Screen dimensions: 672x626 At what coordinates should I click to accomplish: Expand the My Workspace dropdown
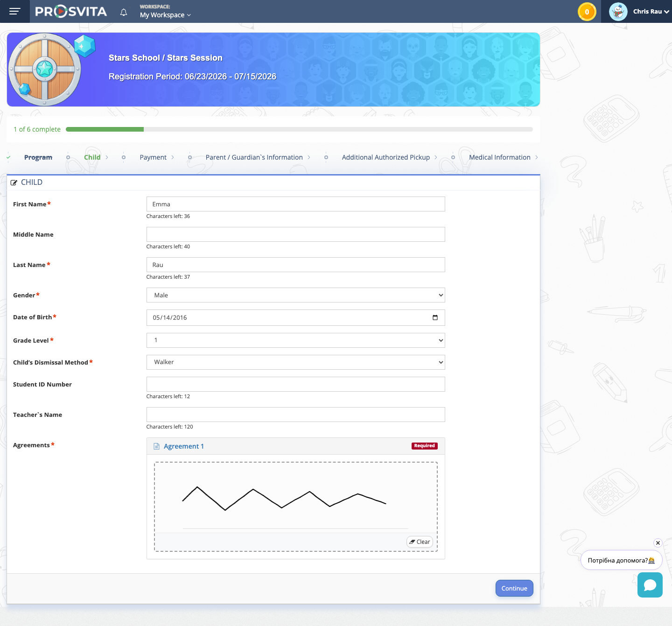[165, 15]
